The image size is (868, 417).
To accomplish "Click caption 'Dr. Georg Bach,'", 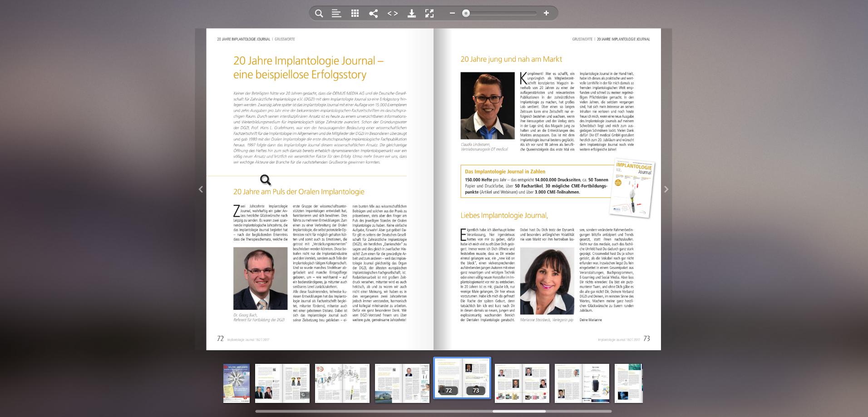I will (245, 315).
